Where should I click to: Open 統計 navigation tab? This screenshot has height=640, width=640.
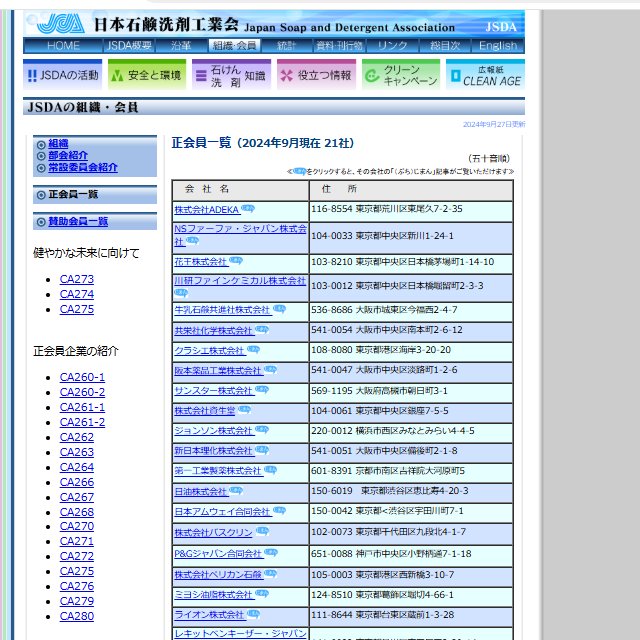pos(286,46)
